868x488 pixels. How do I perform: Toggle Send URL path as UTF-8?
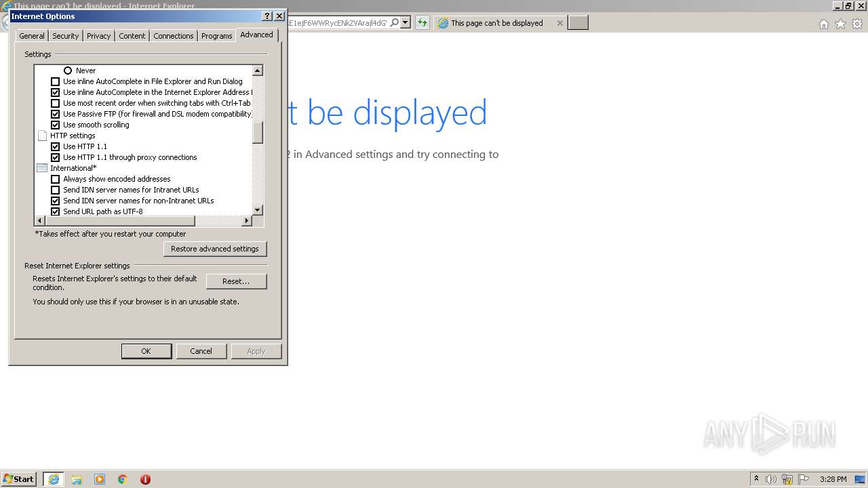pyautogui.click(x=56, y=211)
